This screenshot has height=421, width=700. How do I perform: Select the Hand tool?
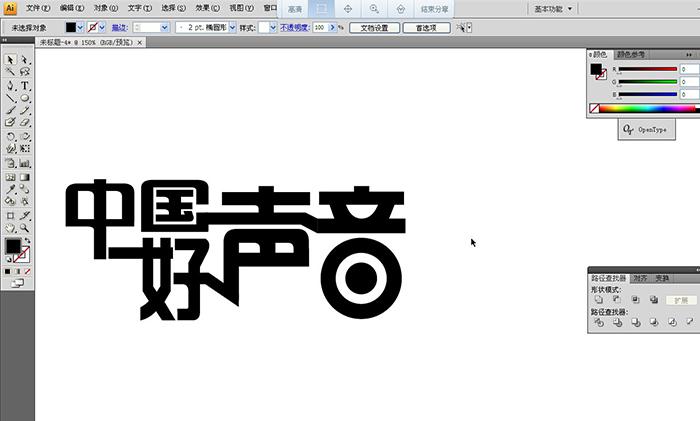click(x=10, y=228)
